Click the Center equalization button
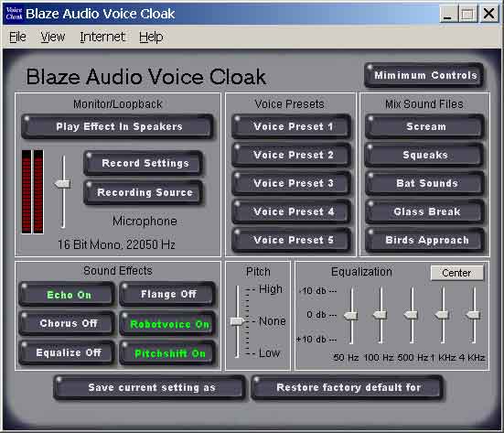The width and height of the screenshot is (504, 433). point(456,273)
